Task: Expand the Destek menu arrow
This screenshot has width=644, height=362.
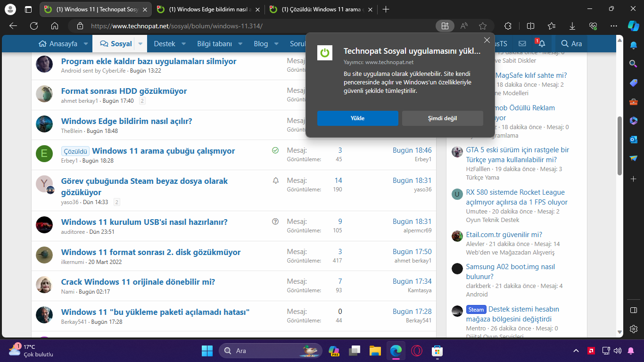Action: (x=184, y=44)
